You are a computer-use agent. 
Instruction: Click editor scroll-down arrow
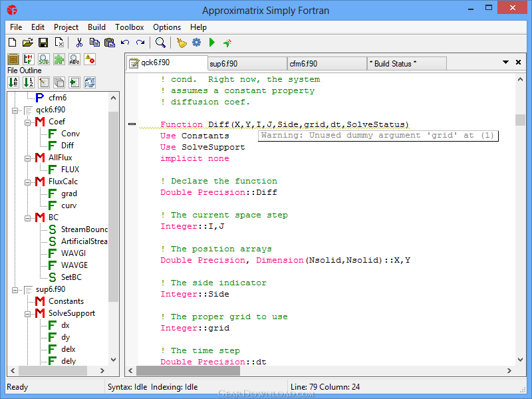[x=520, y=360]
